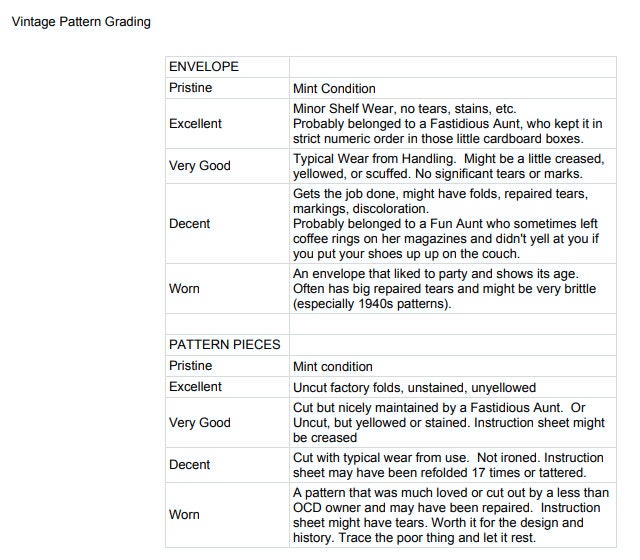Select the pattern pieces Very Good label
This screenshot has width=640, height=560.
coord(200,422)
